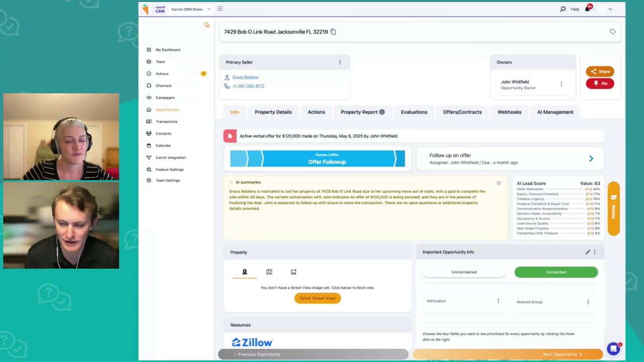Click the orange chat icon above sidebar
This screenshot has width=644, height=362.
pos(206,25)
